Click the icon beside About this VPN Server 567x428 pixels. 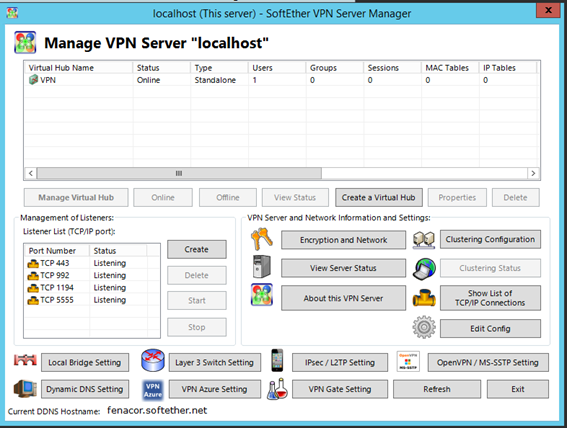click(x=262, y=295)
